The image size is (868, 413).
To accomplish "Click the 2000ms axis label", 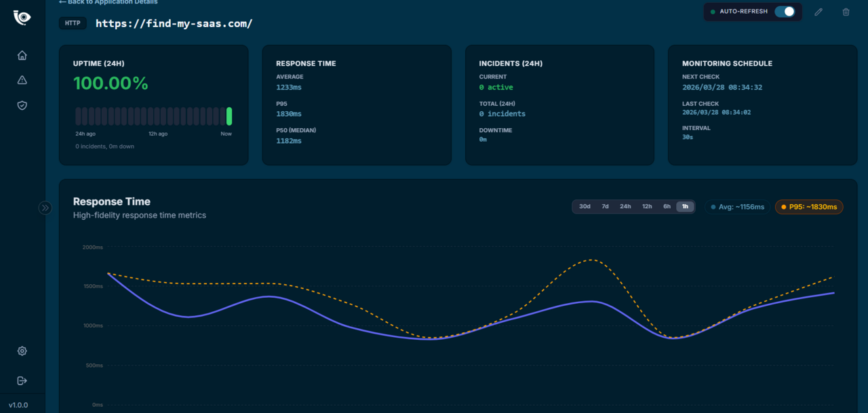I will pos(92,248).
